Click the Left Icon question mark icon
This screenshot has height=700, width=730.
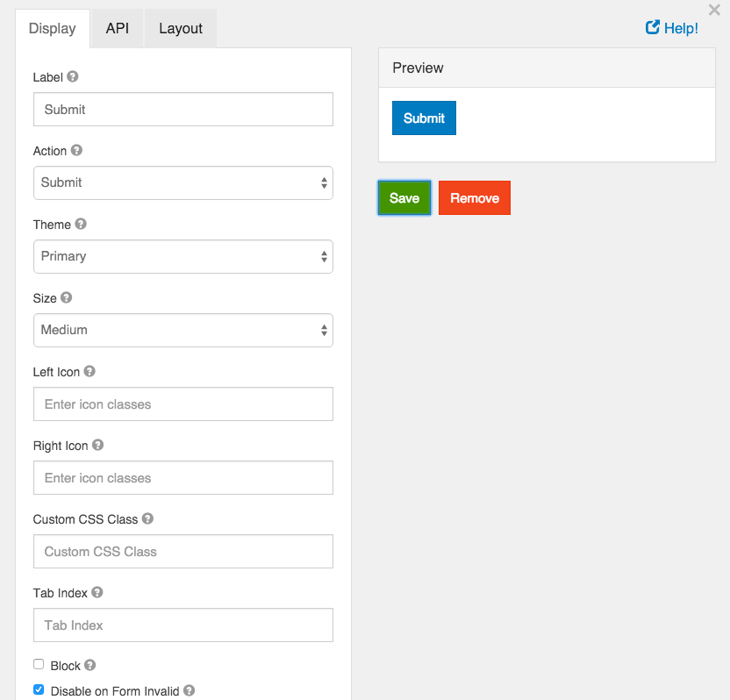(89, 372)
